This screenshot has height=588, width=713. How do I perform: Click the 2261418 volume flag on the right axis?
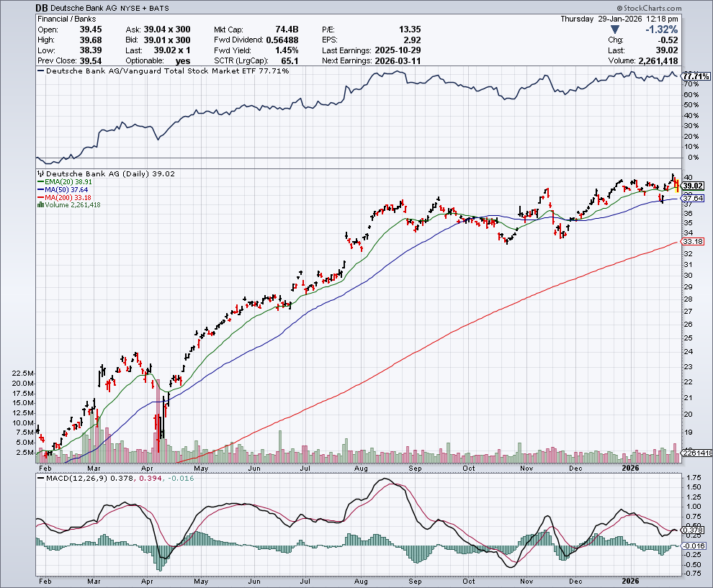(x=696, y=453)
